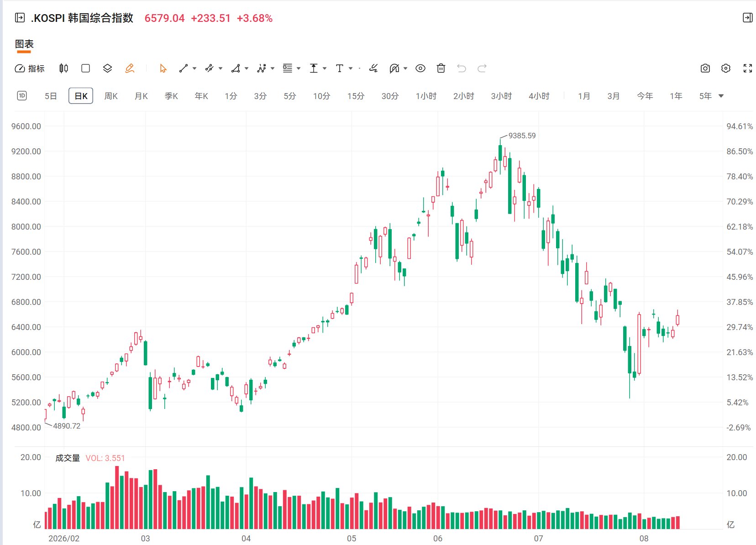Open the 指标 indicators panel

pyautogui.click(x=30, y=68)
